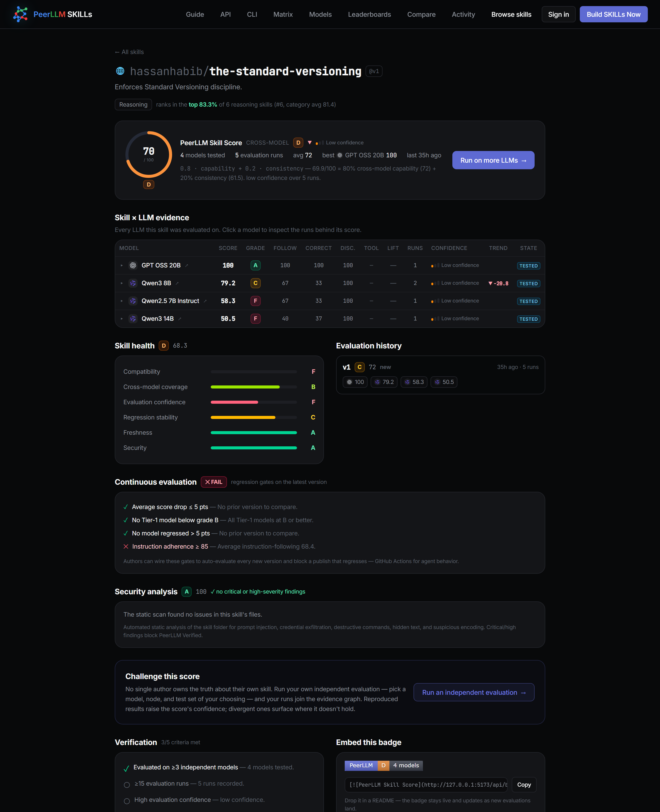Click the D grade badge beside Skill health
The width and height of the screenshot is (660, 812).
click(164, 346)
